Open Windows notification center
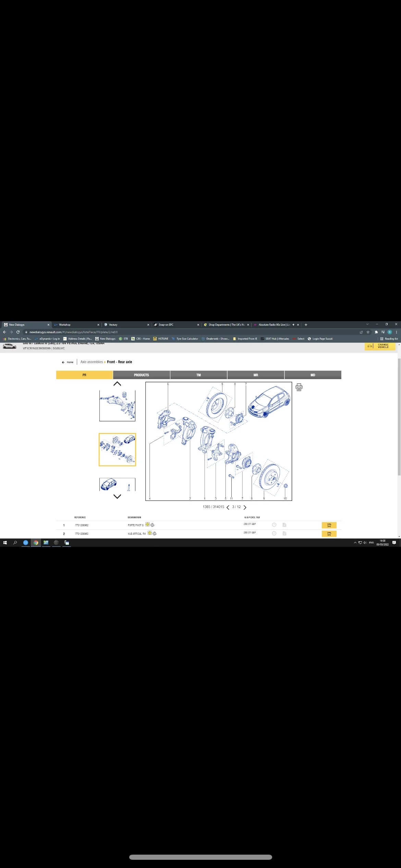This screenshot has width=401, height=868. [x=394, y=543]
